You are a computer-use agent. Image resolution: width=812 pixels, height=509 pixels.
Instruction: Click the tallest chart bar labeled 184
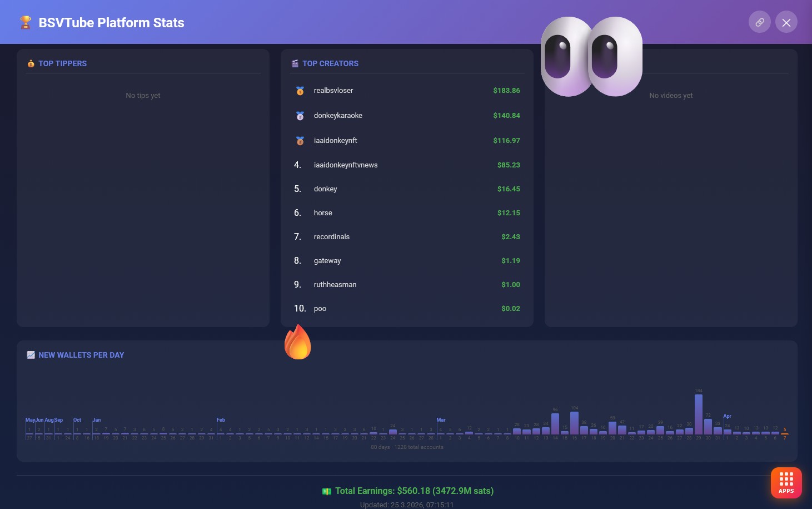pos(699,414)
